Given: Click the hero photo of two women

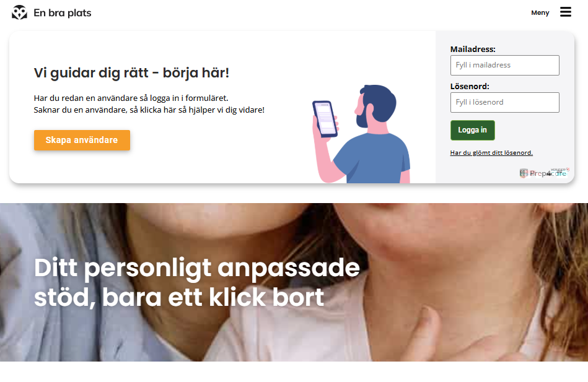Looking at the screenshot, I should tap(294, 282).
